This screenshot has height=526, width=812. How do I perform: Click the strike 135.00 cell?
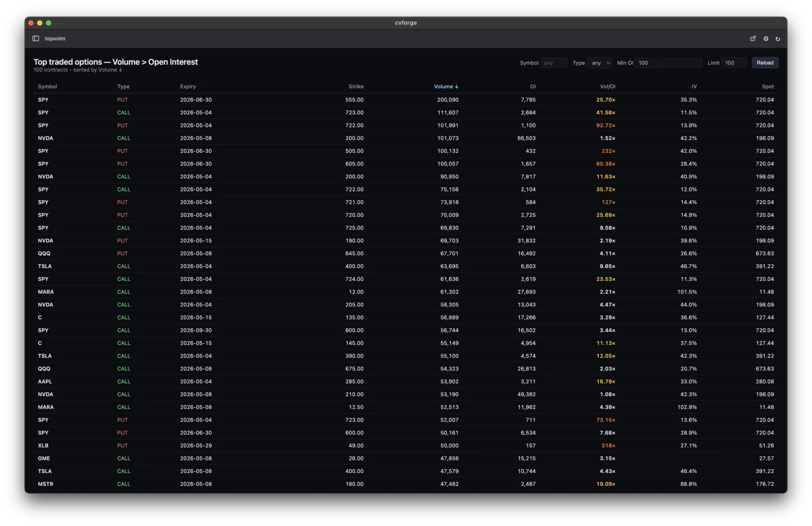[x=354, y=318]
